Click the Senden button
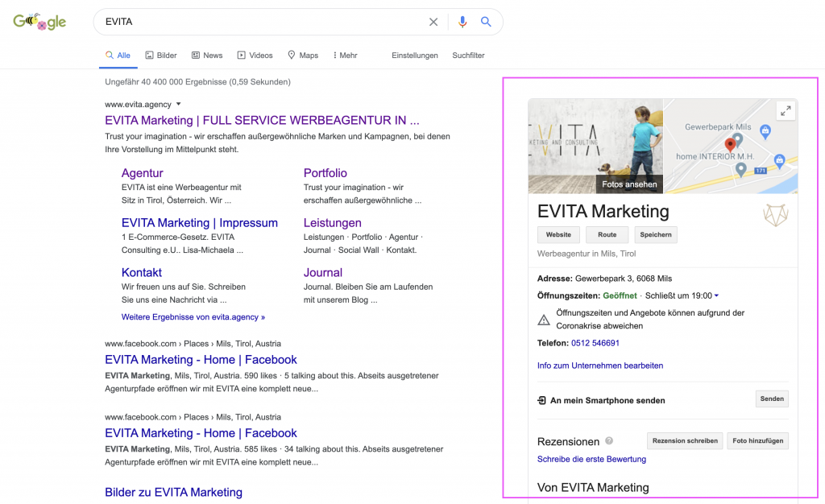 point(772,399)
